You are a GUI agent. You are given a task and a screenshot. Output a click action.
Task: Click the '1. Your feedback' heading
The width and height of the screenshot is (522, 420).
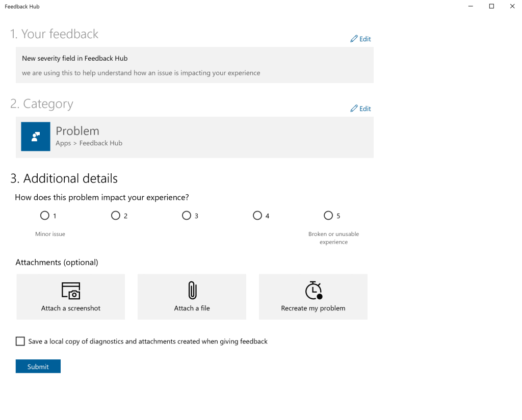click(x=54, y=34)
